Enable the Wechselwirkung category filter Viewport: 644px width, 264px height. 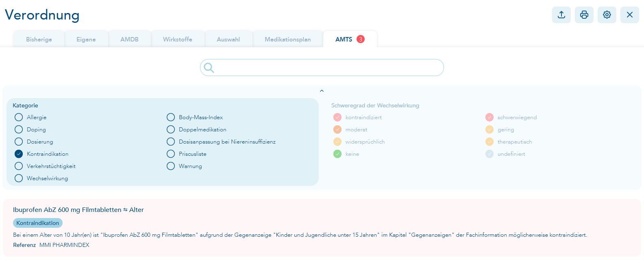tap(19, 178)
